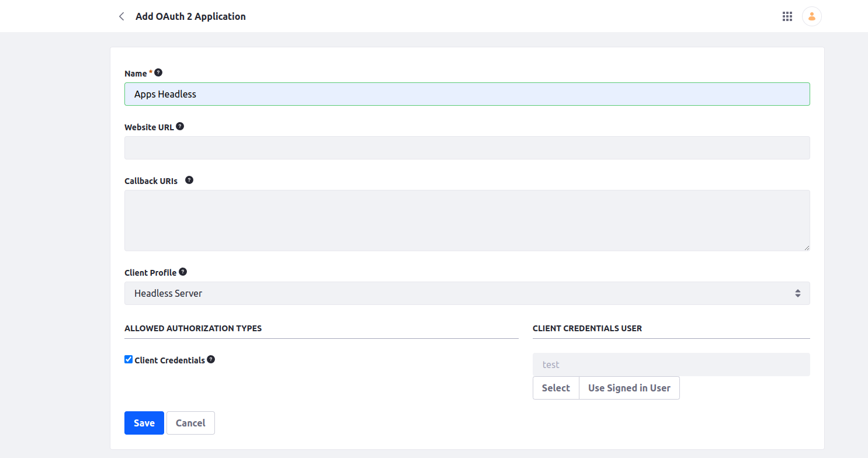Save the OAuth 2 application
The image size is (868, 458).
point(144,423)
